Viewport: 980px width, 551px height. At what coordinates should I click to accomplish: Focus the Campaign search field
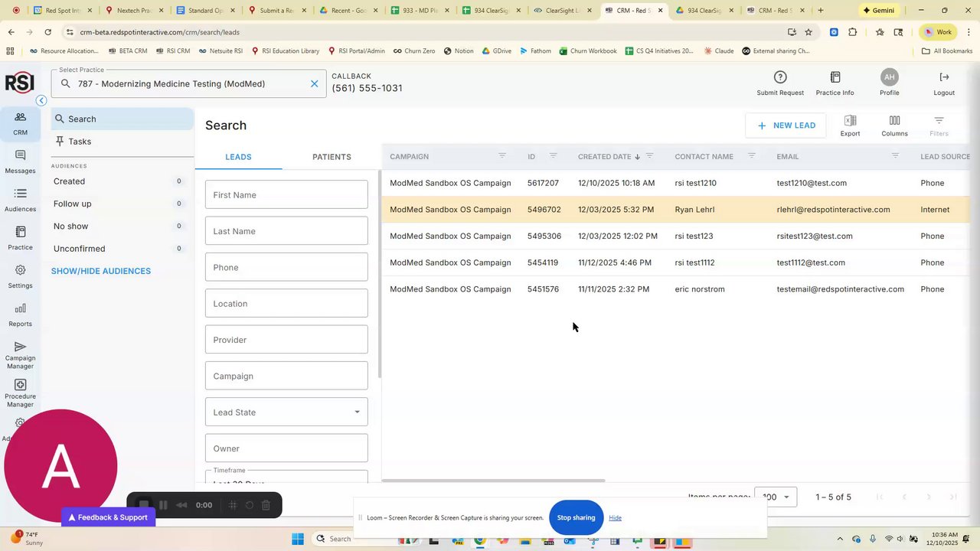pyautogui.click(x=286, y=376)
